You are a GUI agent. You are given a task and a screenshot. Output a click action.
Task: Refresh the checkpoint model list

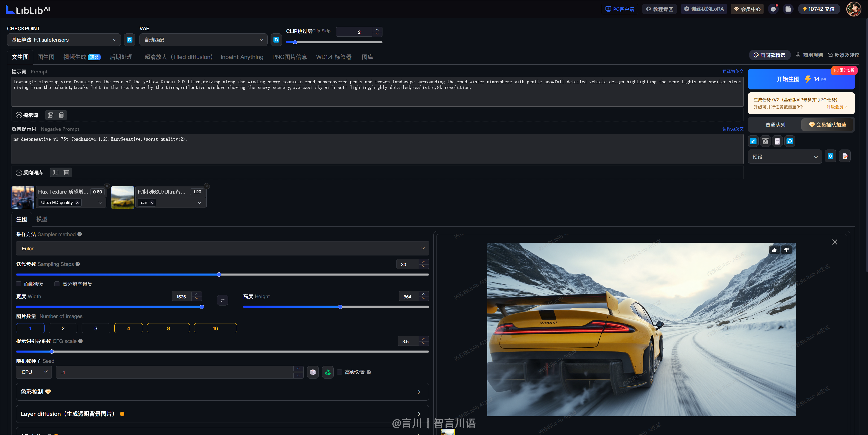[x=129, y=40]
